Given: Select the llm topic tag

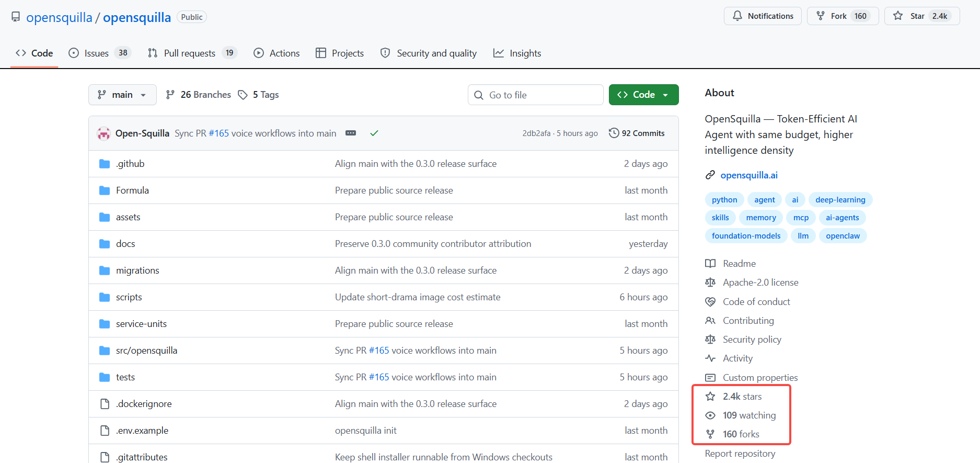Looking at the screenshot, I should pyautogui.click(x=803, y=236).
